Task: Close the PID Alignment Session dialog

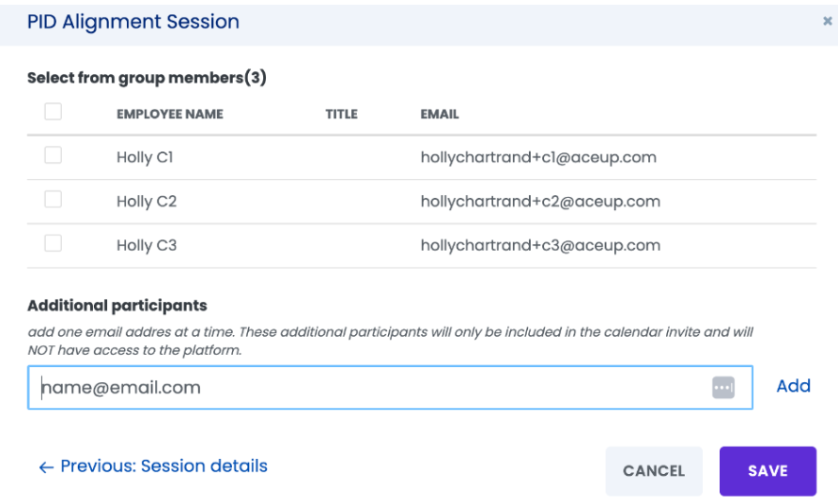Action: click(x=827, y=21)
